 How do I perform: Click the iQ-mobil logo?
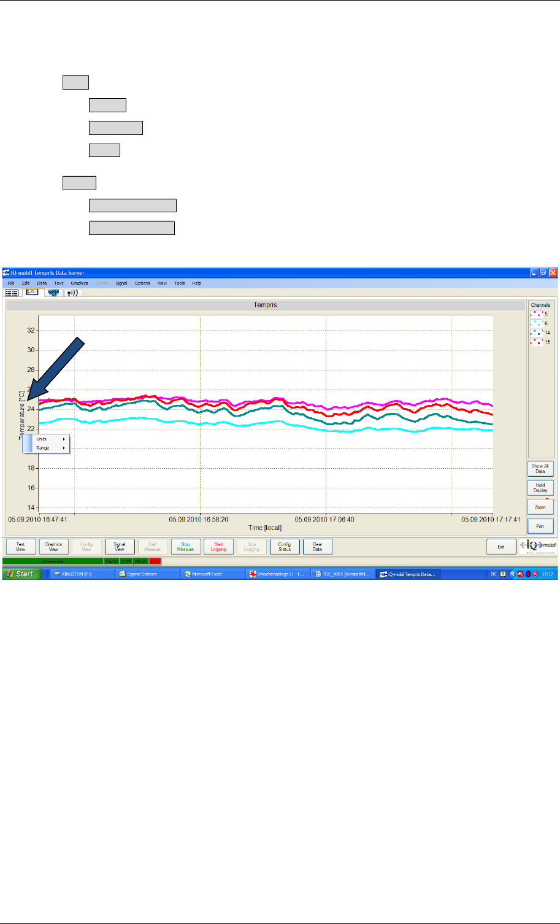tap(538, 546)
